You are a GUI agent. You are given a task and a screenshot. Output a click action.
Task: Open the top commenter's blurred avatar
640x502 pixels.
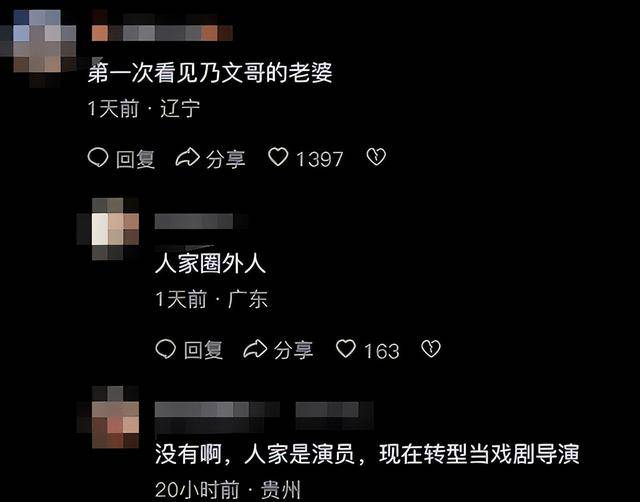tap(38, 46)
